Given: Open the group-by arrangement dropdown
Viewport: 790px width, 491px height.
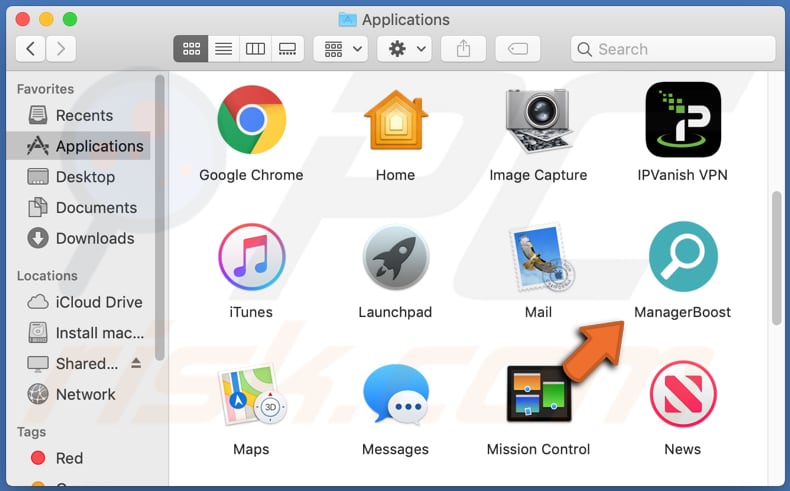Looking at the screenshot, I should (x=341, y=49).
